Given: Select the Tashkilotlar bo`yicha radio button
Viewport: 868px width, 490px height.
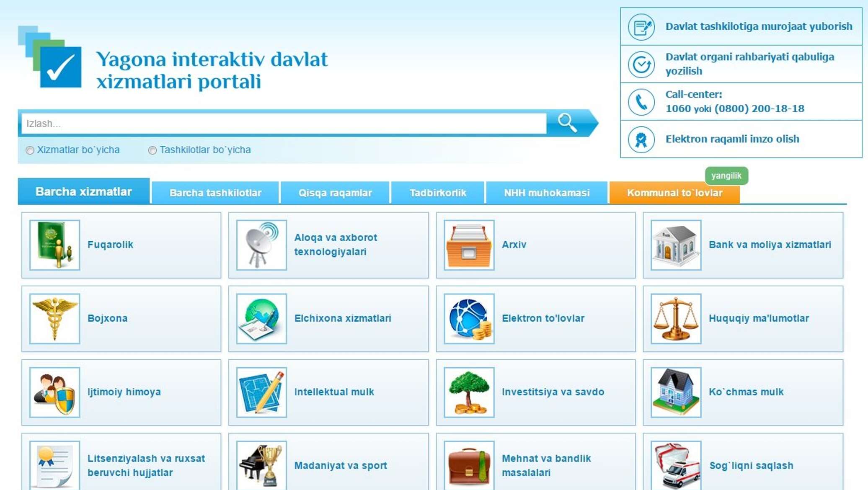Looking at the screenshot, I should [152, 150].
